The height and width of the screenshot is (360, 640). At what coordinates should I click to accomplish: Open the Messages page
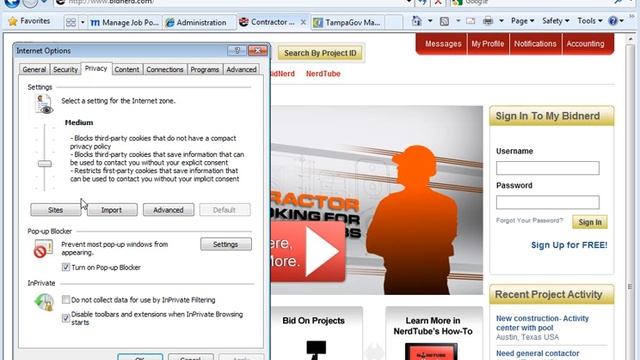pyautogui.click(x=443, y=44)
